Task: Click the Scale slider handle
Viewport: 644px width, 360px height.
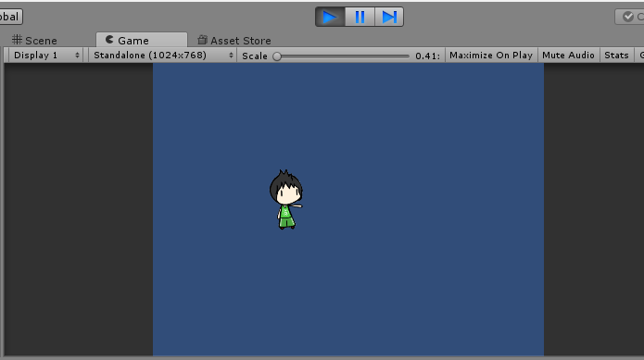Action: click(277, 56)
